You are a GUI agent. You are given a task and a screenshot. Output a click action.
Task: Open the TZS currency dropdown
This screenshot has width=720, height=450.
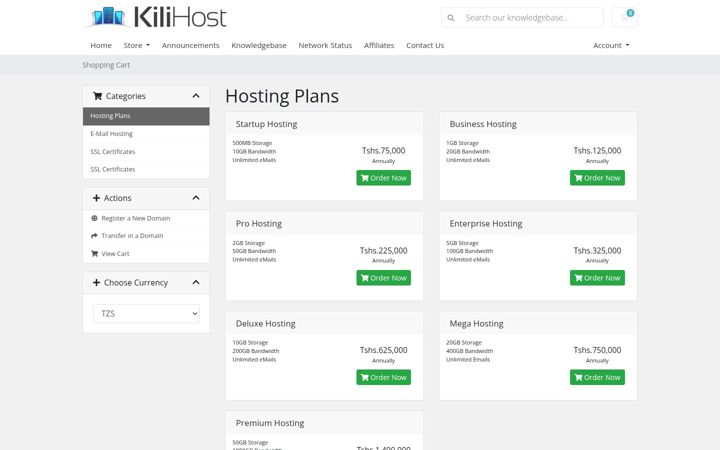[x=146, y=314]
